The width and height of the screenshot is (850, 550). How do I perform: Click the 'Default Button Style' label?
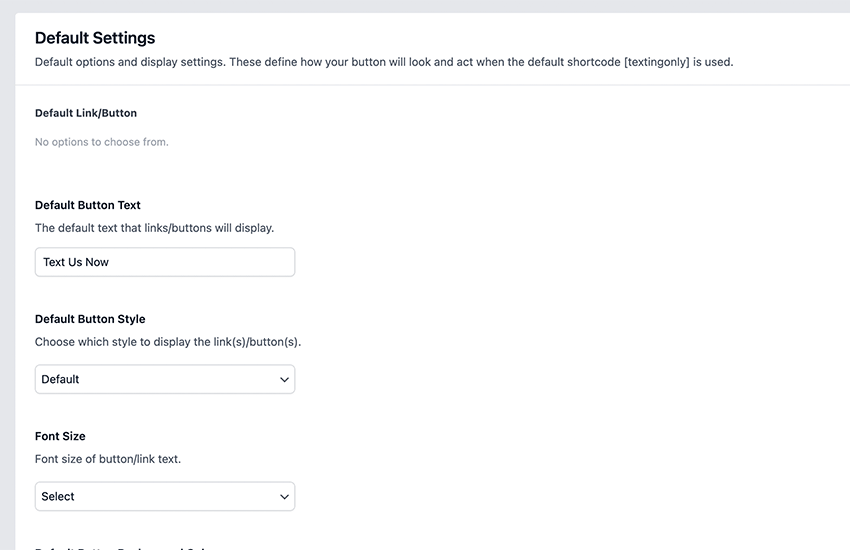pos(90,319)
